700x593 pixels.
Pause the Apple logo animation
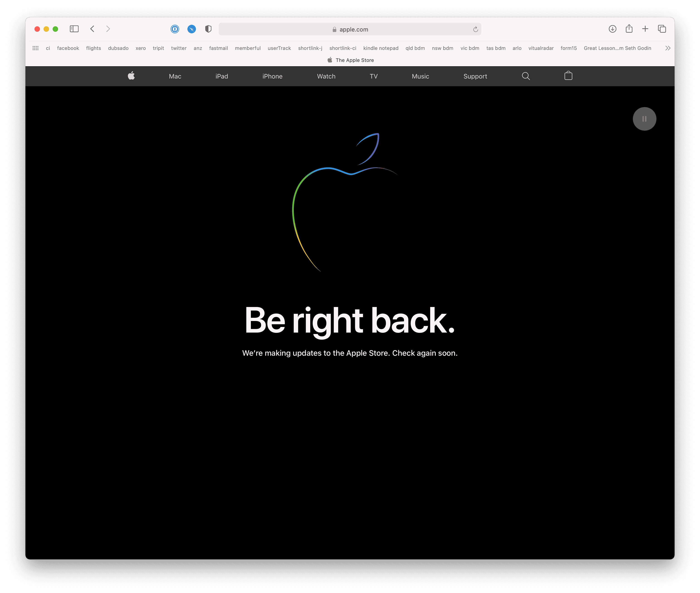pyautogui.click(x=644, y=119)
